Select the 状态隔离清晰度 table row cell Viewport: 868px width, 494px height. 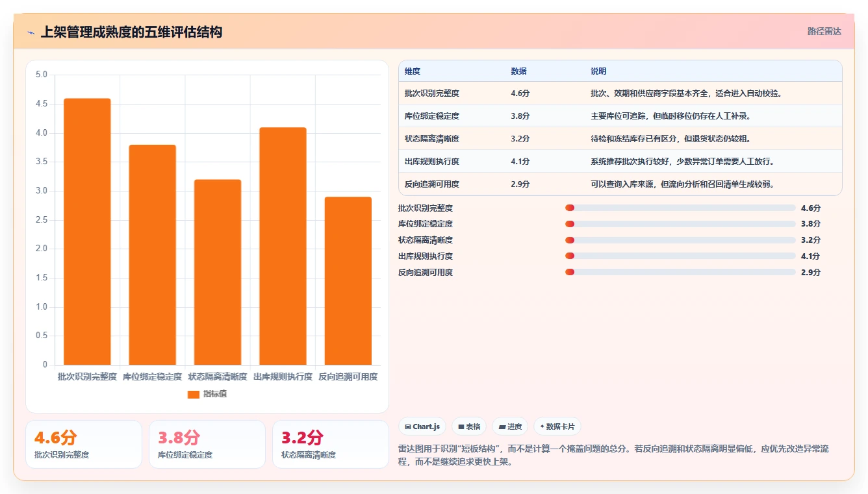point(431,139)
